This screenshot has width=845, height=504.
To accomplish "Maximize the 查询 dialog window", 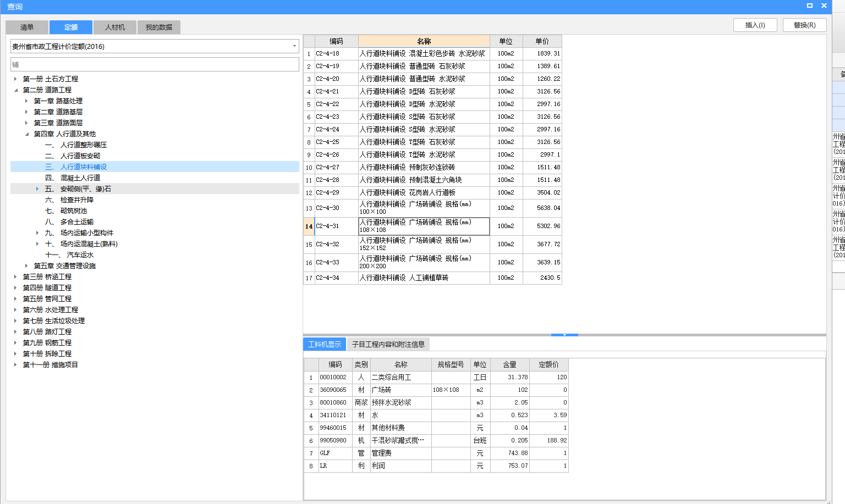I will (810, 5).
